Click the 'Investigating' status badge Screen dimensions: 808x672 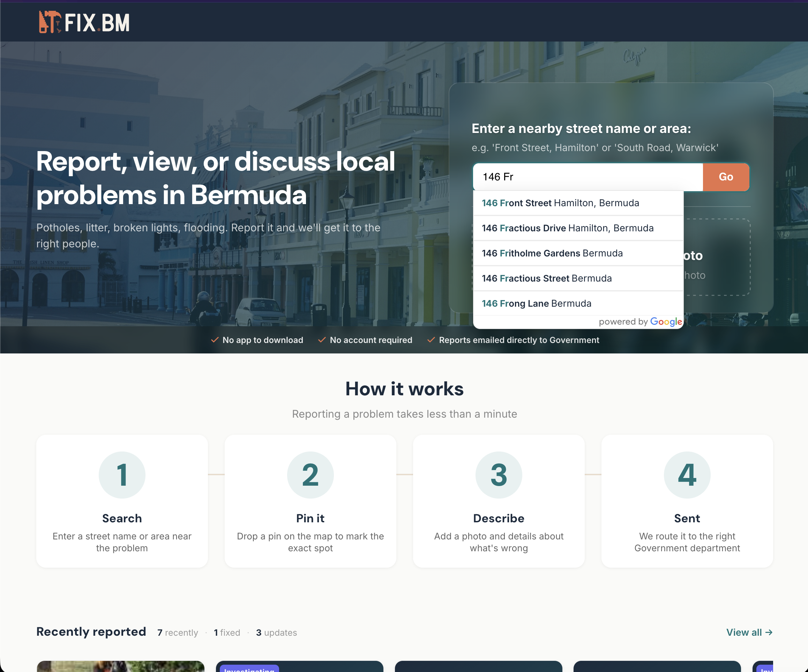coord(249,670)
